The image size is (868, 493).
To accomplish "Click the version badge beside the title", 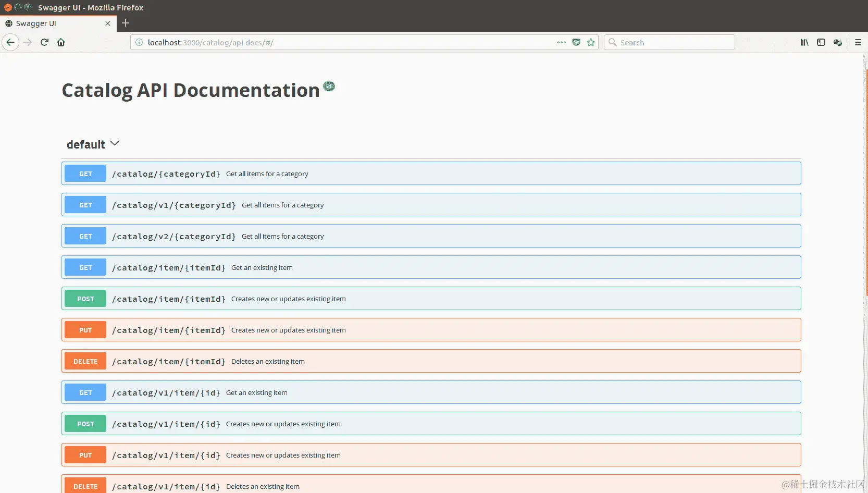I will [x=329, y=86].
